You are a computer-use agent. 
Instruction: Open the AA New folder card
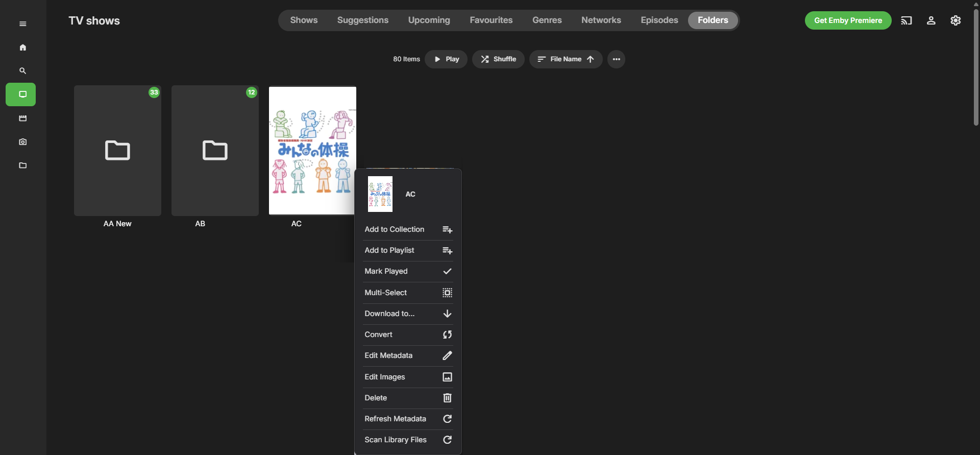(x=117, y=151)
